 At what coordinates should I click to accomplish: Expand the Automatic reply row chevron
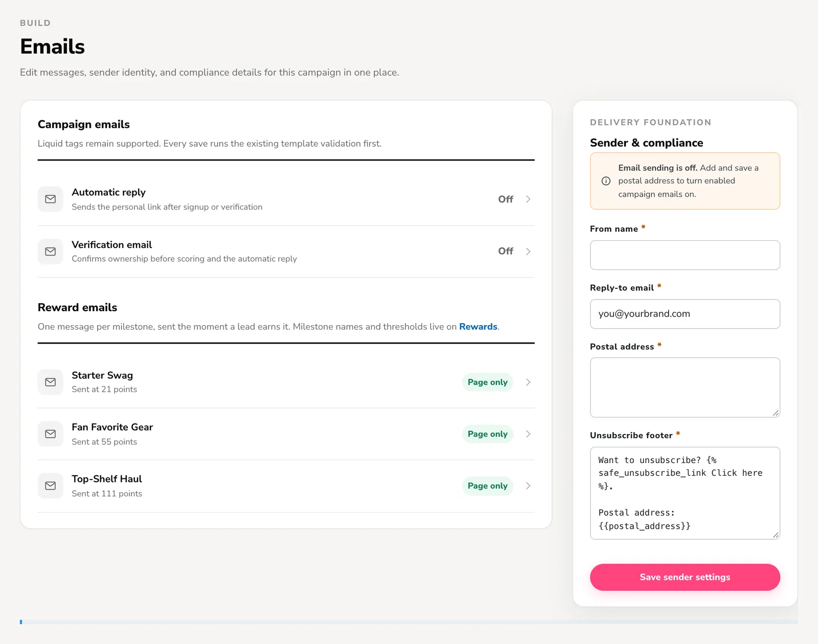[528, 199]
